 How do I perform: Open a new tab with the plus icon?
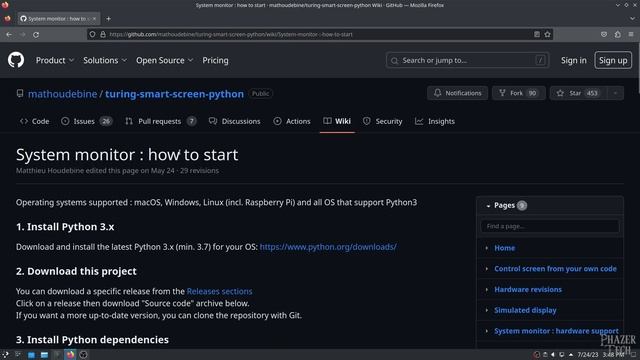tap(109, 19)
